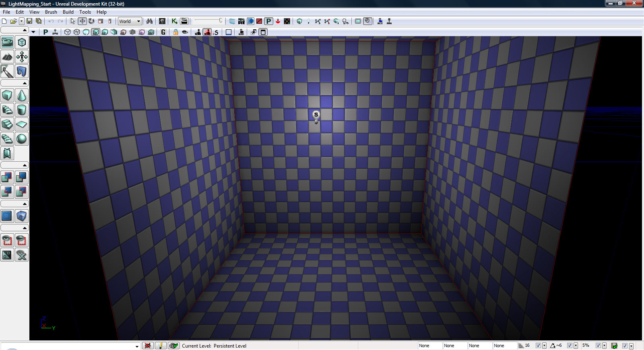Screen dimensions: 644x350
Task: Enable the drag grid snap checkbox
Action: [x=538, y=346]
